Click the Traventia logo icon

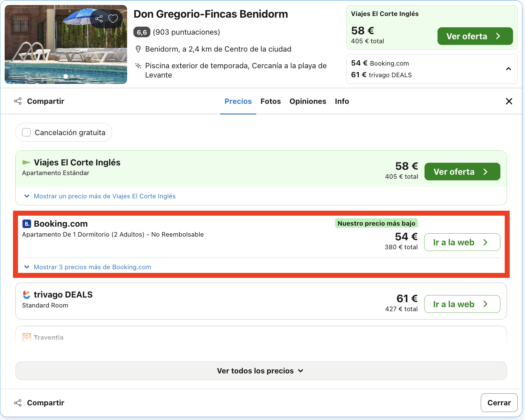[27, 337]
